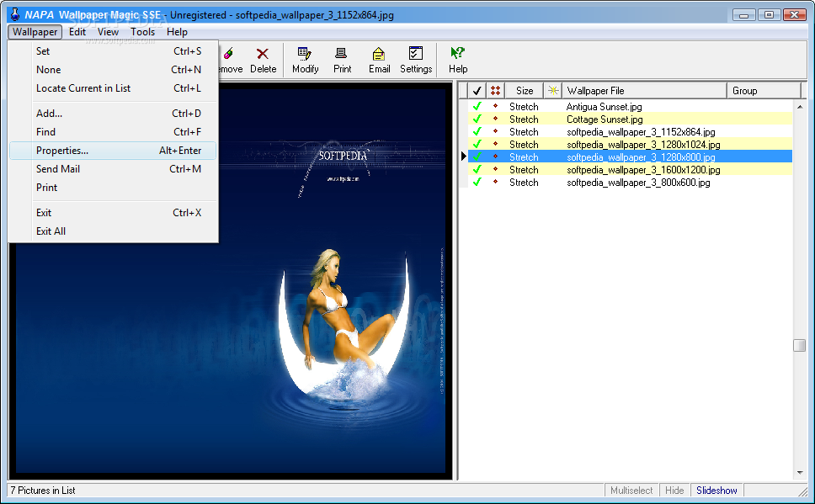Open the Modify tool
The width and height of the screenshot is (815, 504).
pos(305,61)
